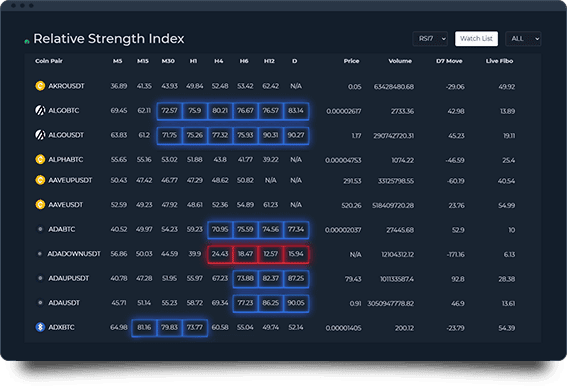The width and height of the screenshot is (567, 386).
Task: Select the highlighted 87.25 cell for ADAUPUSDT
Action: point(296,279)
